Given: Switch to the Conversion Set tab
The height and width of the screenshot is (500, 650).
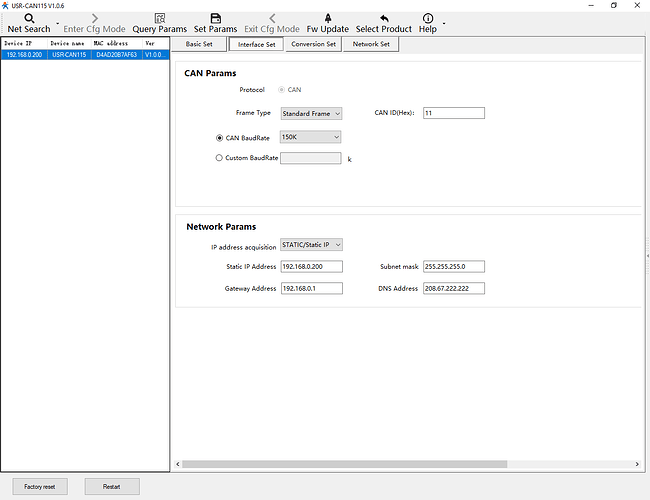Looking at the screenshot, I should click(x=313, y=44).
